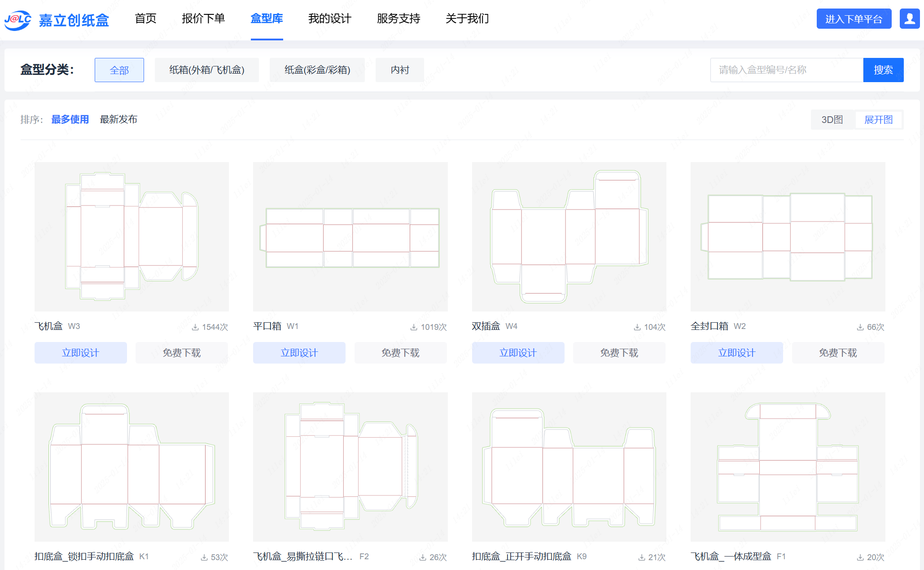Open 我的设计 page
Viewport: 924px width, 570px height.
[x=330, y=18]
